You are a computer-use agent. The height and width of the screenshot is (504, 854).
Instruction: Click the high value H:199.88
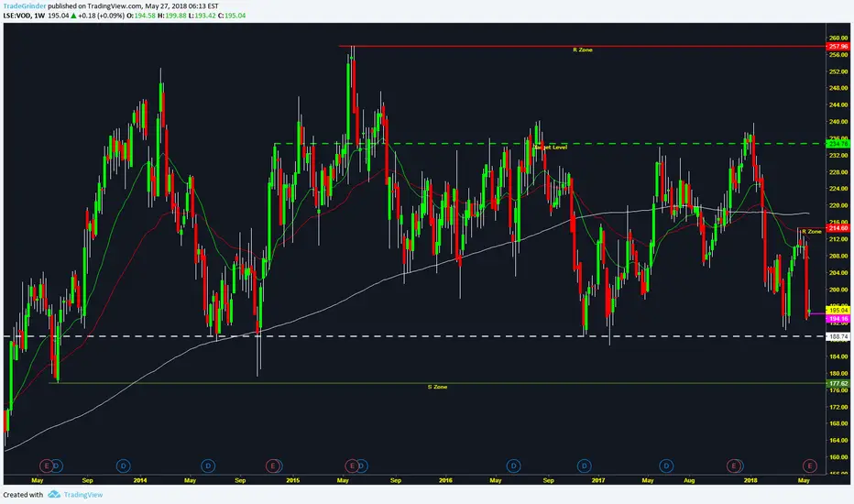pyautogui.click(x=172, y=16)
